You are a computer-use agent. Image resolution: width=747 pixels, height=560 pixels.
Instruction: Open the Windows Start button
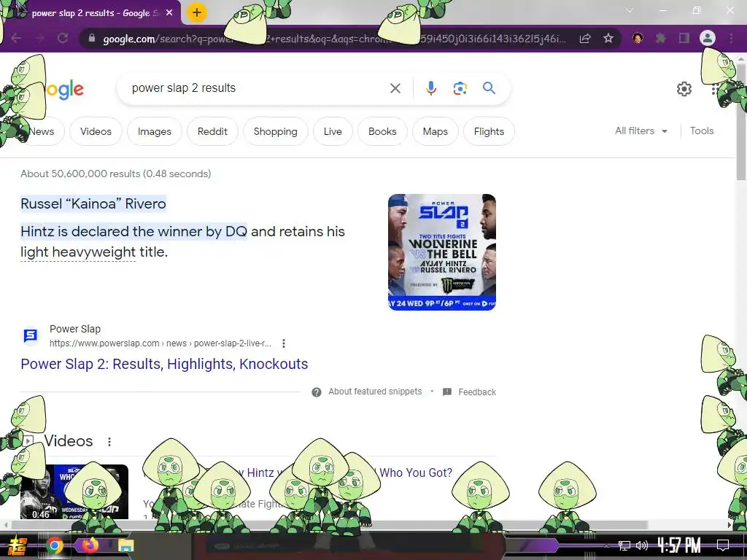[x=17, y=545]
